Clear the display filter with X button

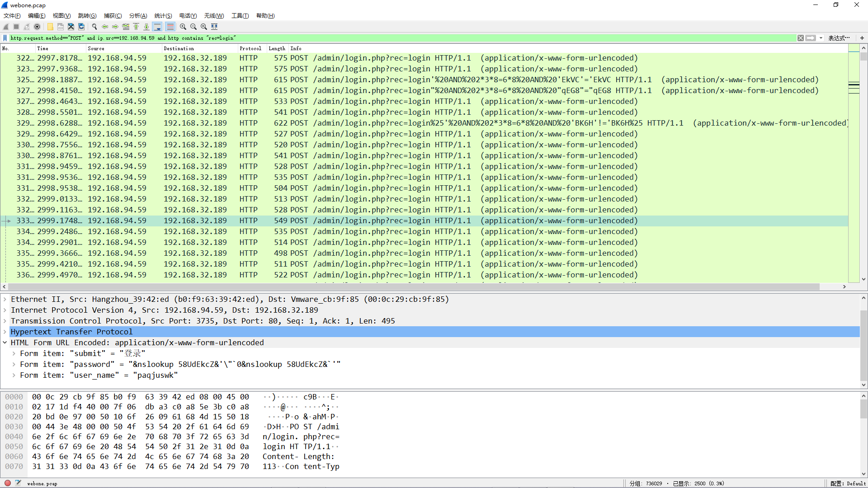pos(800,38)
